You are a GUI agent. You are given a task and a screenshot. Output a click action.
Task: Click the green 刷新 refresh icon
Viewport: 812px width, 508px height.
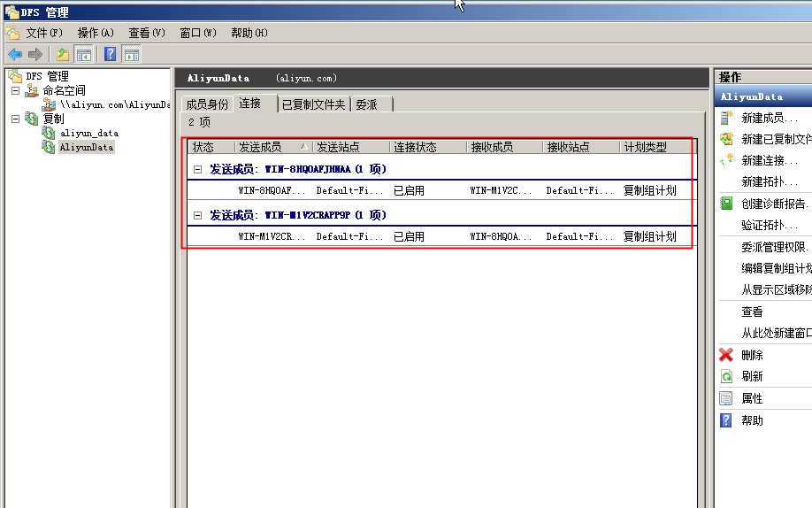pos(726,376)
